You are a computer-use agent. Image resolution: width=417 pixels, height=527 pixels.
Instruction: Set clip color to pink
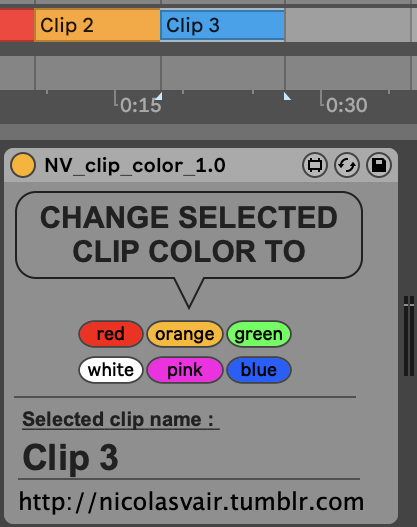(x=185, y=370)
